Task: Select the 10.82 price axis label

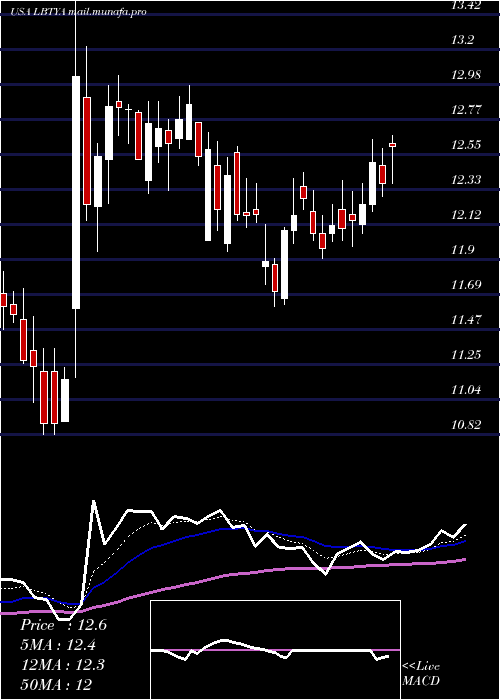Action: click(x=467, y=425)
